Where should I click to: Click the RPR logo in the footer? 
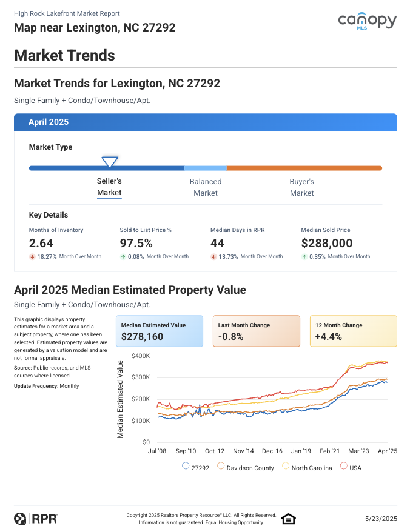(36, 519)
